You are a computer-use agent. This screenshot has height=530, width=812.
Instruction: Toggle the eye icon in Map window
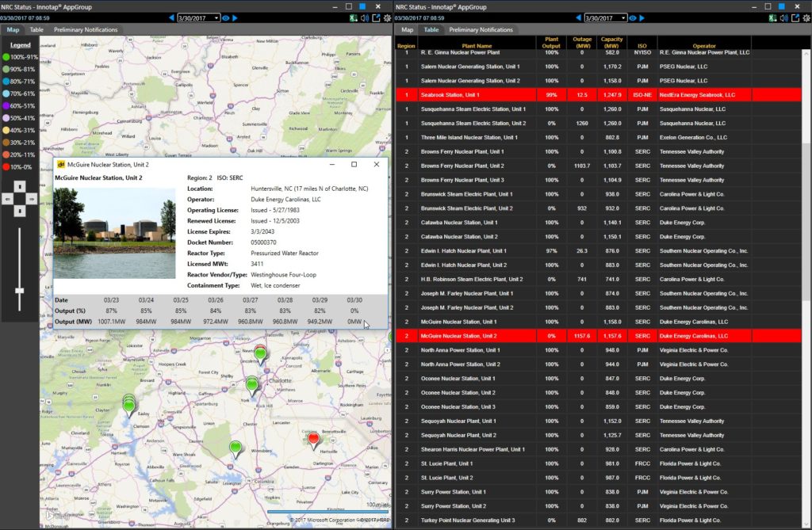[226, 17]
